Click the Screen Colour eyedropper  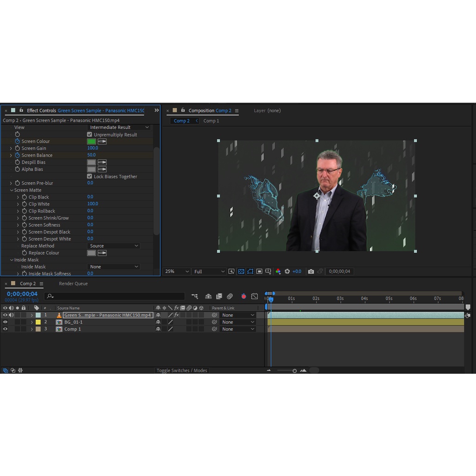click(102, 141)
